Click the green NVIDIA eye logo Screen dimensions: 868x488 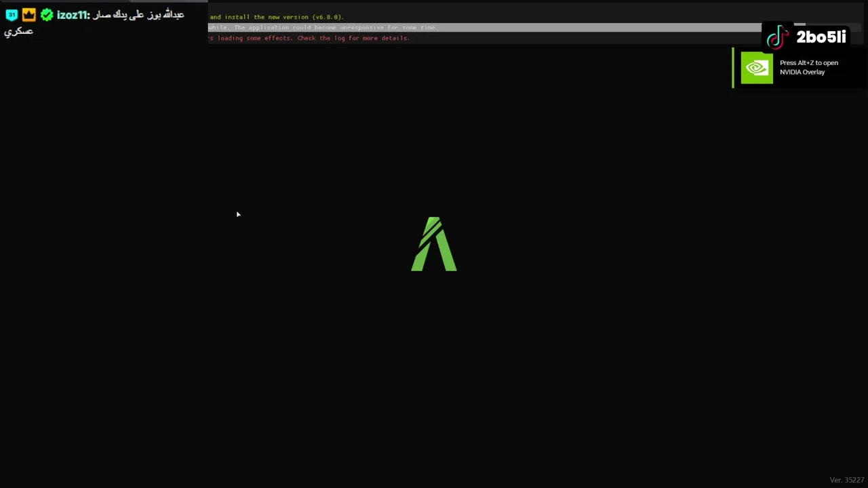pyautogui.click(x=757, y=68)
